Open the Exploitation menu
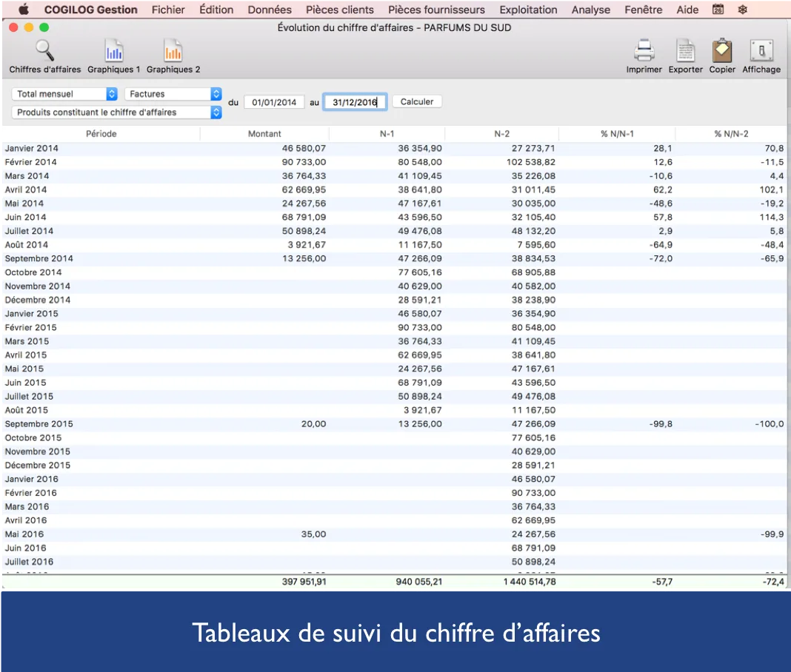791x672 pixels. coord(528,10)
